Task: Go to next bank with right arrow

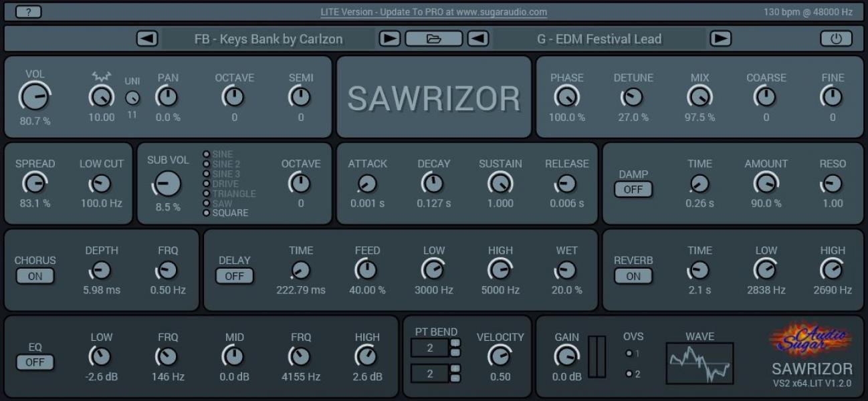Action: [389, 39]
